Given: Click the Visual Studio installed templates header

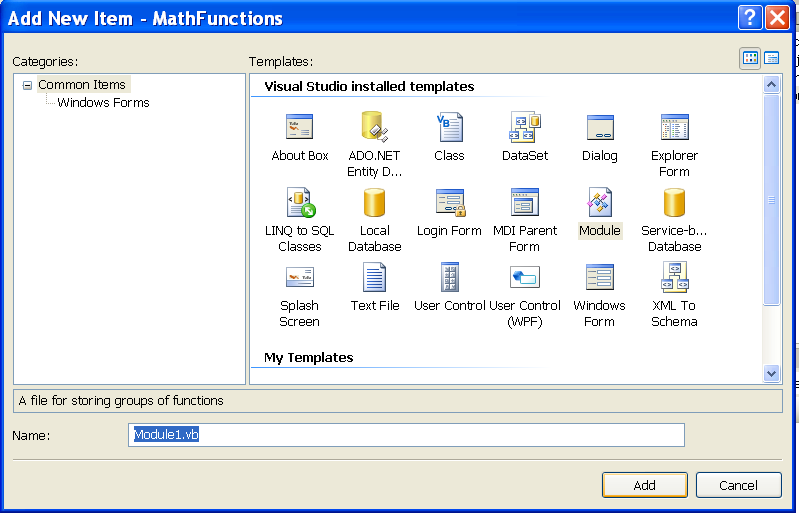Looking at the screenshot, I should click(369, 87).
